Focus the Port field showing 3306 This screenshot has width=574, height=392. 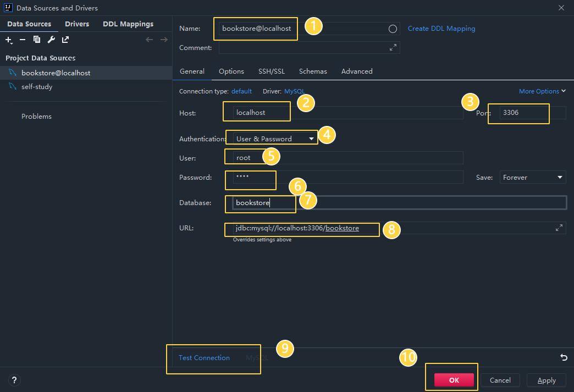pos(533,113)
